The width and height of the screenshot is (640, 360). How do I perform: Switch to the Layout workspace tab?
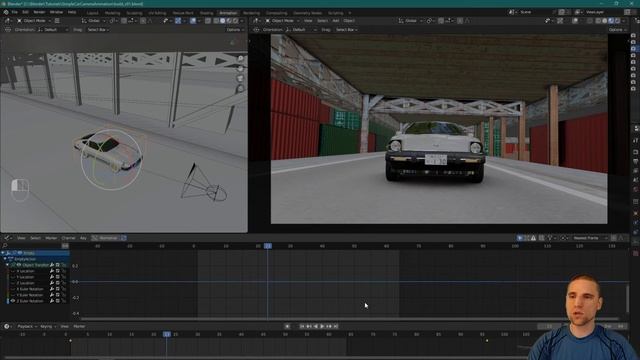[93, 13]
